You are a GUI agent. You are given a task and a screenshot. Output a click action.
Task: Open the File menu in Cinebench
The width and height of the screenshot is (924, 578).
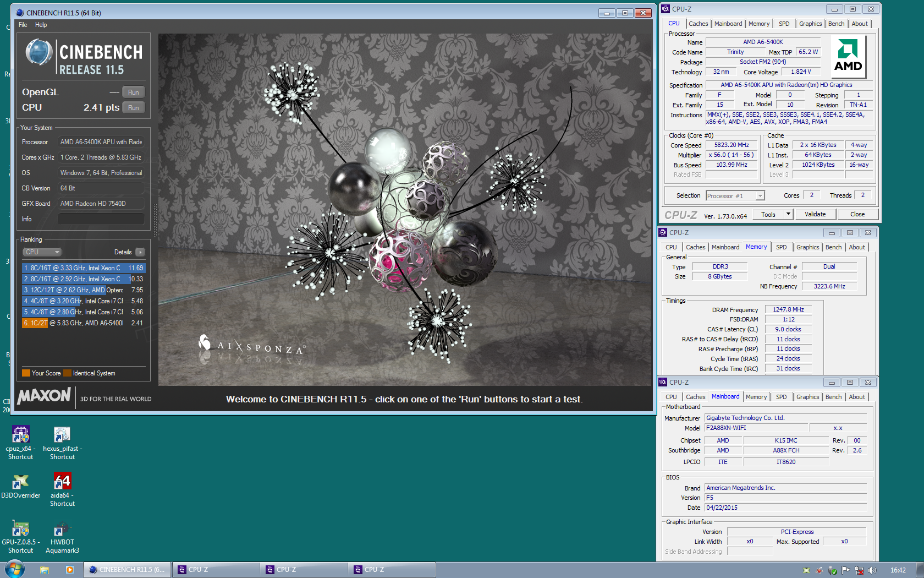23,25
